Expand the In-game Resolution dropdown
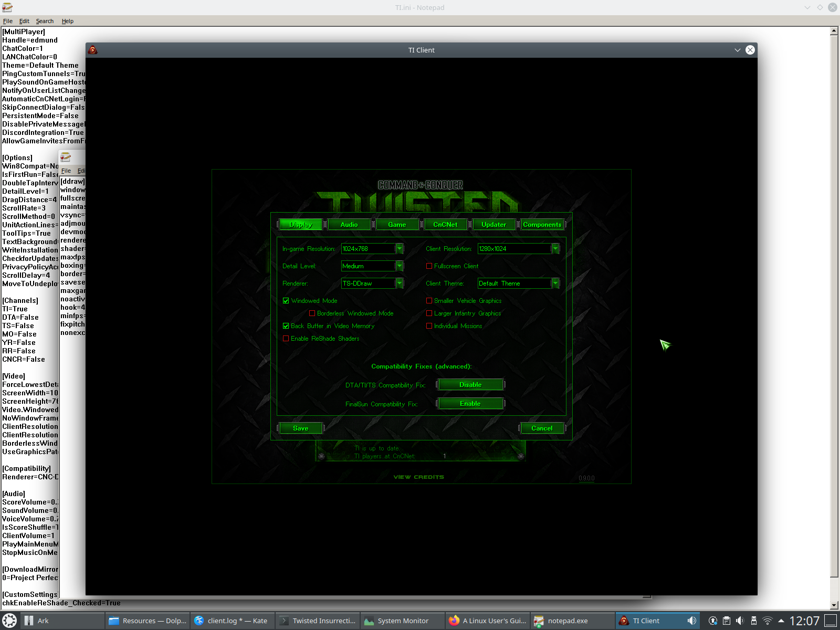The width and height of the screenshot is (840, 630). pyautogui.click(x=400, y=249)
